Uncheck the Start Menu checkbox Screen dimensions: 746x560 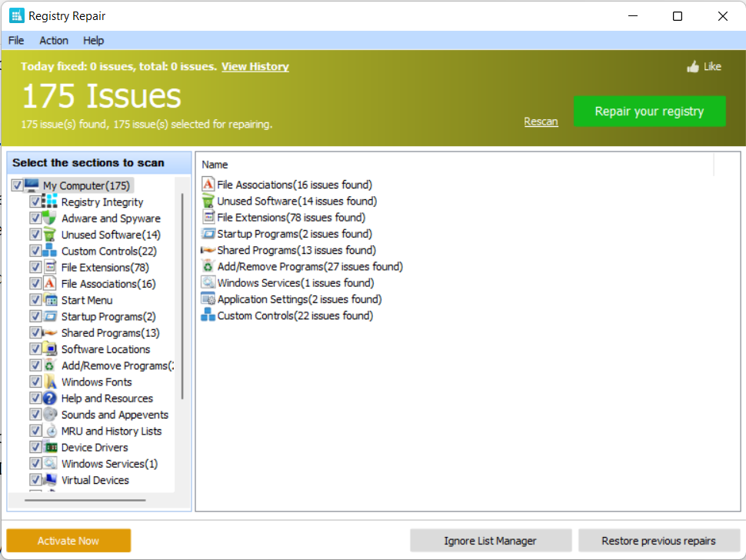(35, 300)
